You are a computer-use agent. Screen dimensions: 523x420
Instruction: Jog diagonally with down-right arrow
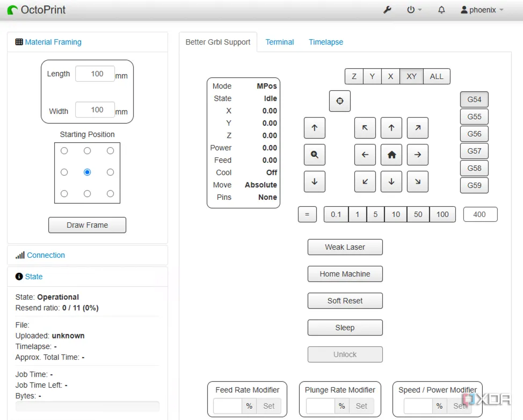point(417,182)
